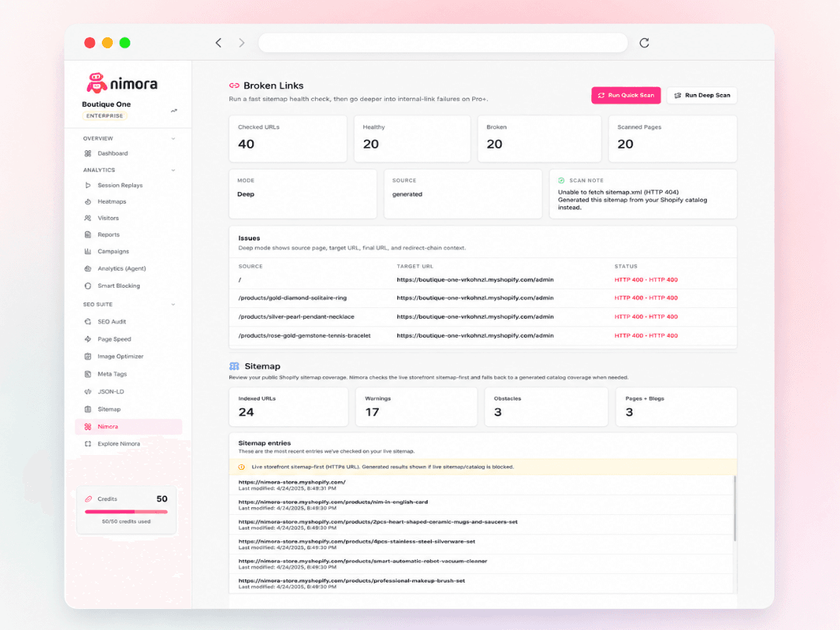This screenshot has height=630, width=840.
Task: Open the professional-makeup-brush-set sitemap entry
Action: (352, 581)
